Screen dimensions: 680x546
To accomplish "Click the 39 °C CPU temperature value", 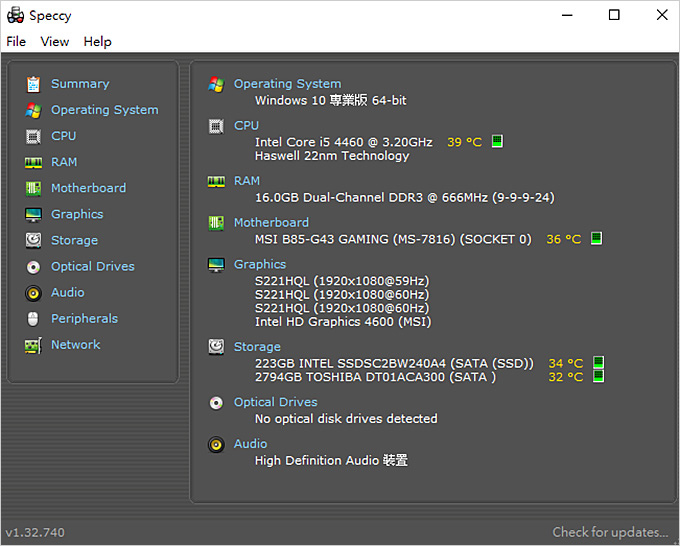I will (x=464, y=142).
